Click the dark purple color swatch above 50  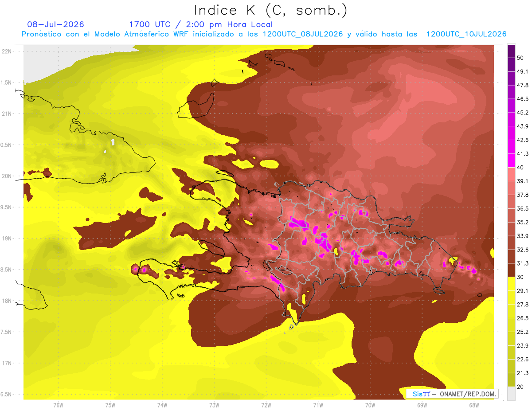[512, 51]
